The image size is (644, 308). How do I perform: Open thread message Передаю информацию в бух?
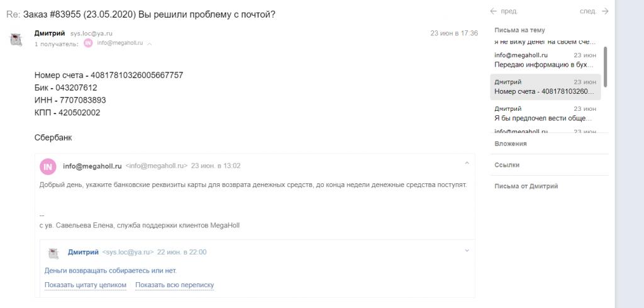[x=545, y=60]
